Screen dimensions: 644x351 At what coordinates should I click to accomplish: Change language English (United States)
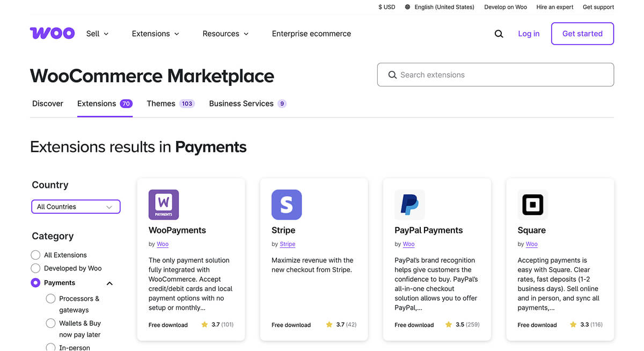pyautogui.click(x=444, y=7)
